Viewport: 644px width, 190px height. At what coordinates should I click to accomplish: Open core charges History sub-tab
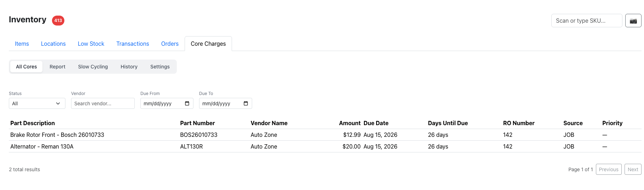tap(129, 67)
